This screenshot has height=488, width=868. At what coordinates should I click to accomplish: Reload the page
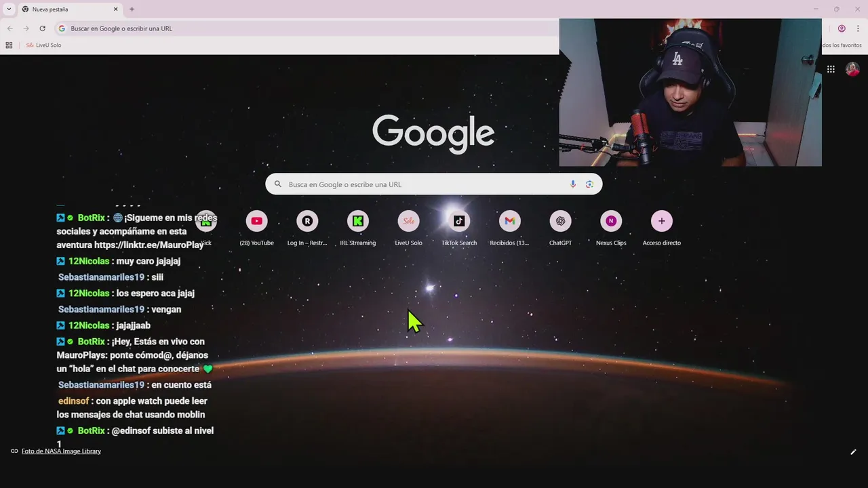[x=42, y=28]
